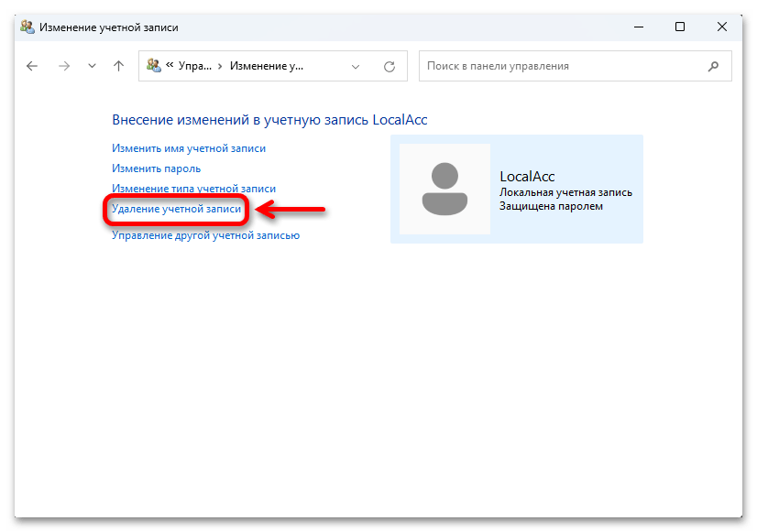Click the Упра... breadcrumb segment
The image size is (757, 532).
[x=195, y=66]
